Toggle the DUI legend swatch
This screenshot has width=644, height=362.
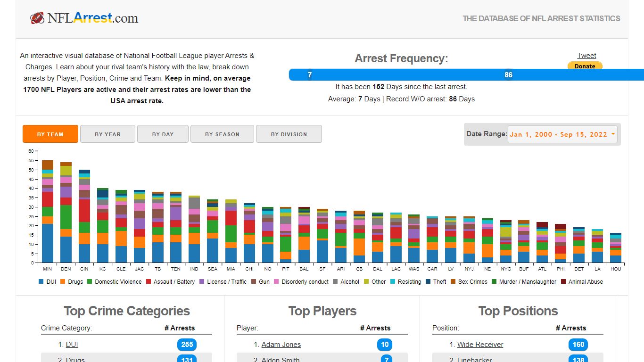41,281
